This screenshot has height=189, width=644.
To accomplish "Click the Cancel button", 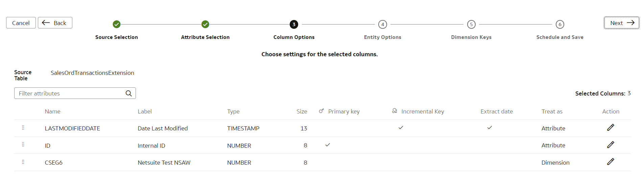I will click(x=21, y=23).
